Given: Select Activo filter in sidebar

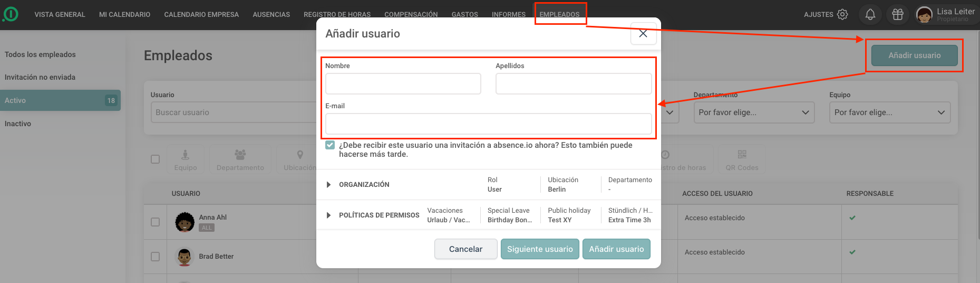Looking at the screenshot, I should tap(60, 100).
